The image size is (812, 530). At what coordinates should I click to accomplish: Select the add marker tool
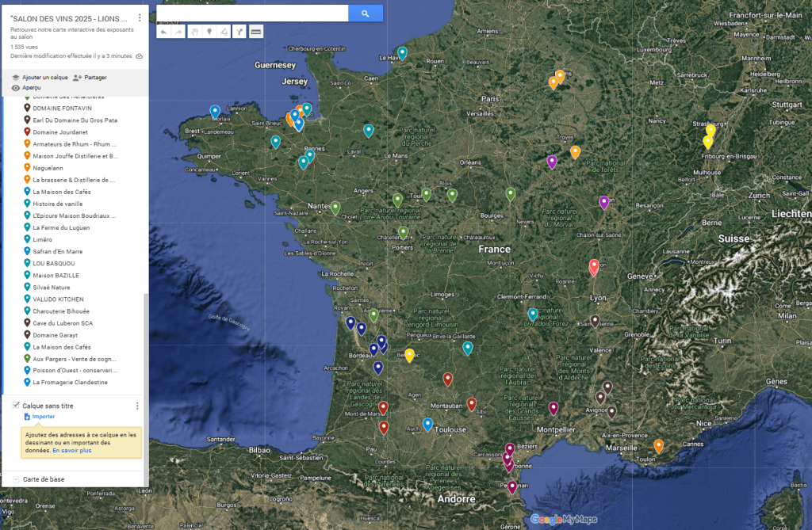209,32
